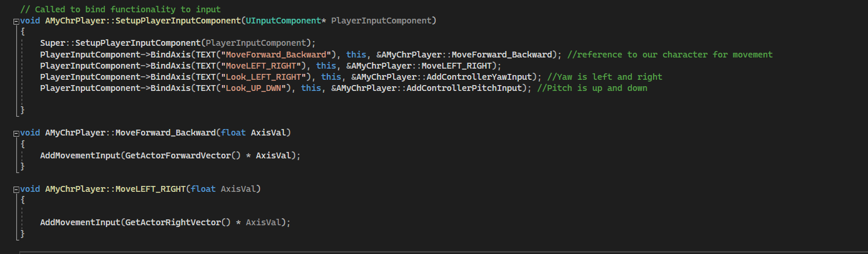868x254 pixels.
Task: Click 'this' keyword on the Look_LEFT_RIGHT line
Action: pyautogui.click(x=331, y=77)
